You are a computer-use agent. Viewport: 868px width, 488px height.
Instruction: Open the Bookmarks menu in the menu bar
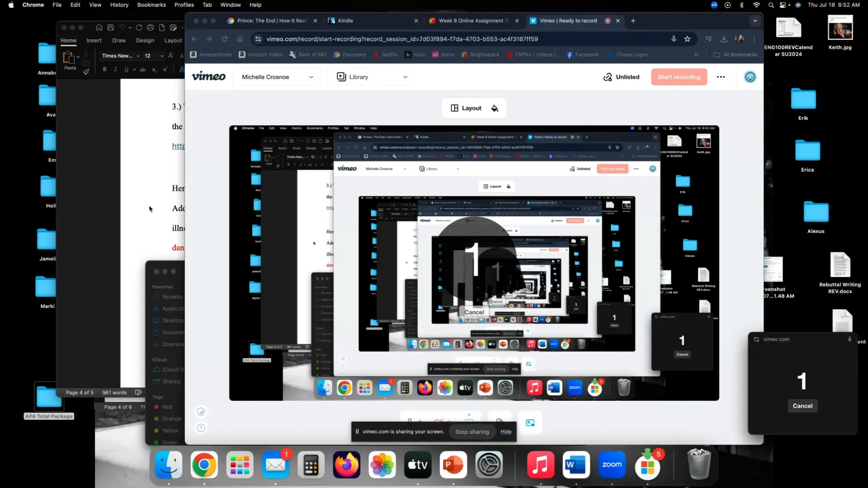[x=151, y=5]
